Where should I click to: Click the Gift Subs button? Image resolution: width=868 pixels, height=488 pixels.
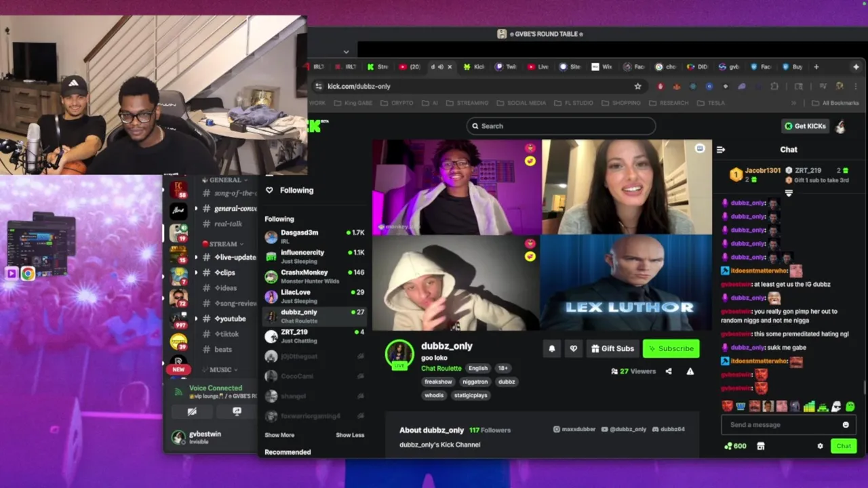tap(612, 348)
